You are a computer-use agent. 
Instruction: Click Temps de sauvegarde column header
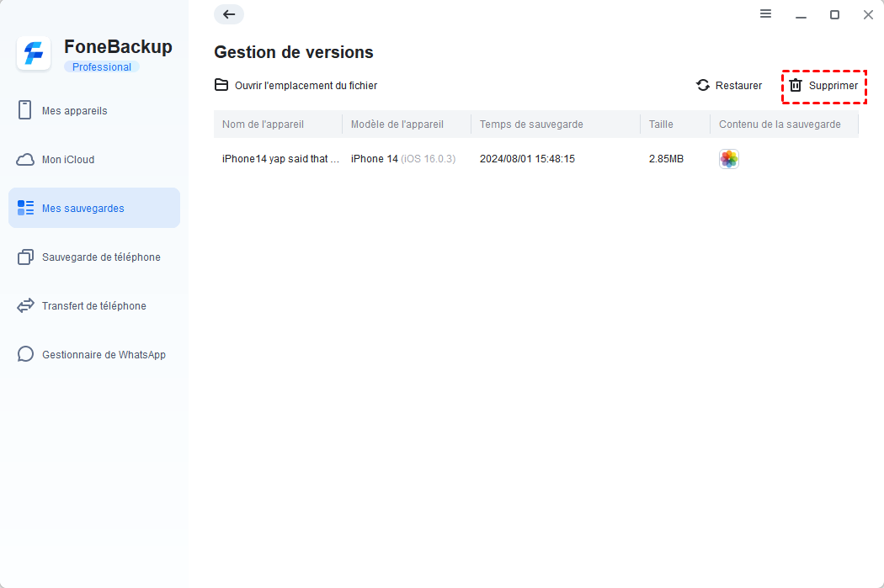point(531,124)
